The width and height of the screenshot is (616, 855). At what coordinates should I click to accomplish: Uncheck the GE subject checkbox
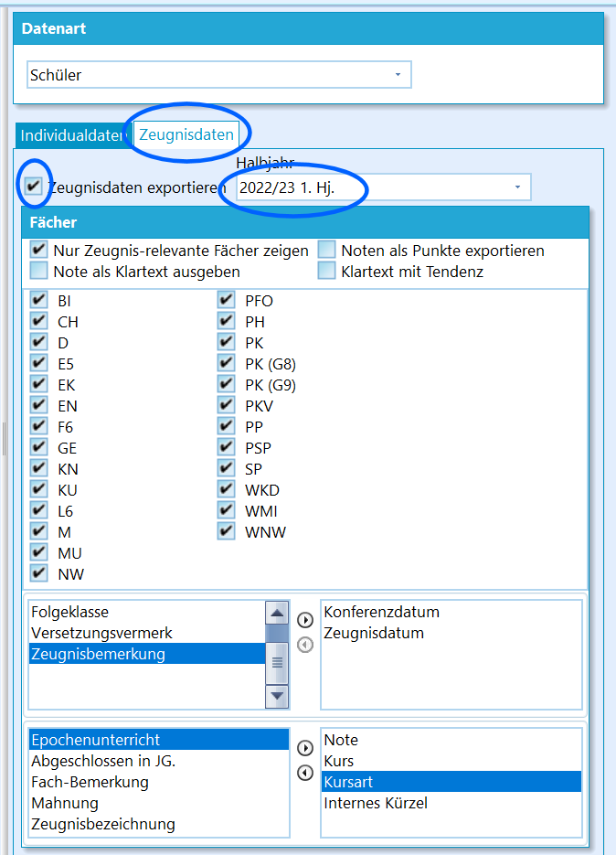click(38, 448)
